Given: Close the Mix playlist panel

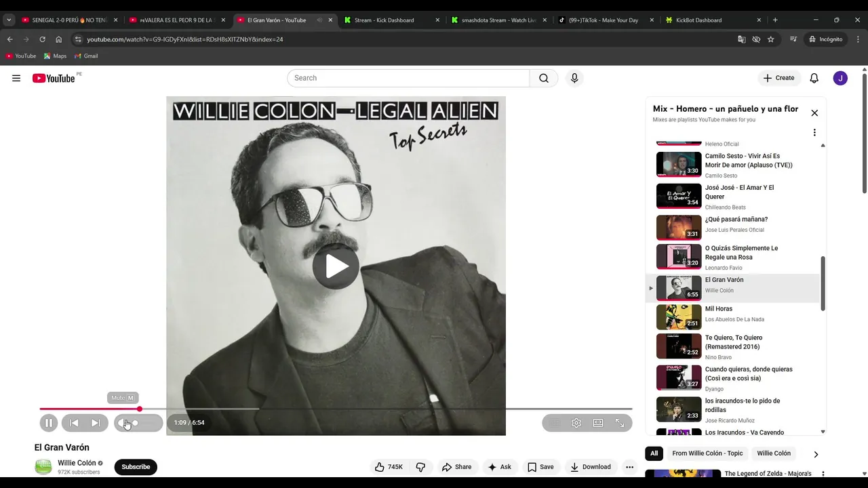Looking at the screenshot, I should [x=814, y=113].
